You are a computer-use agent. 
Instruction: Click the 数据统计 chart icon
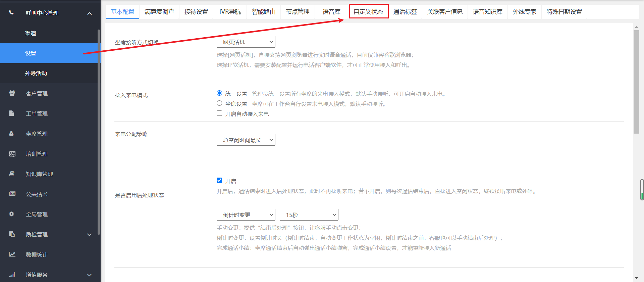pyautogui.click(x=12, y=254)
